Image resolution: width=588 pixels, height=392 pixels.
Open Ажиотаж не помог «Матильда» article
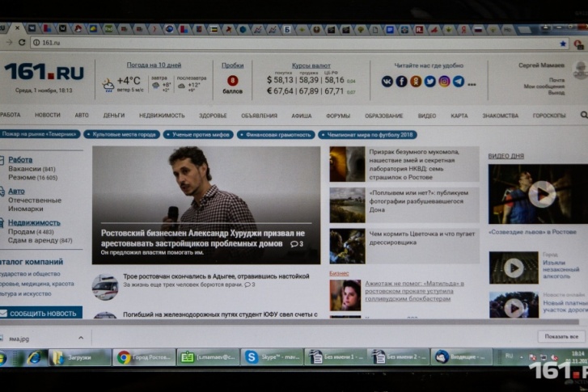point(414,291)
